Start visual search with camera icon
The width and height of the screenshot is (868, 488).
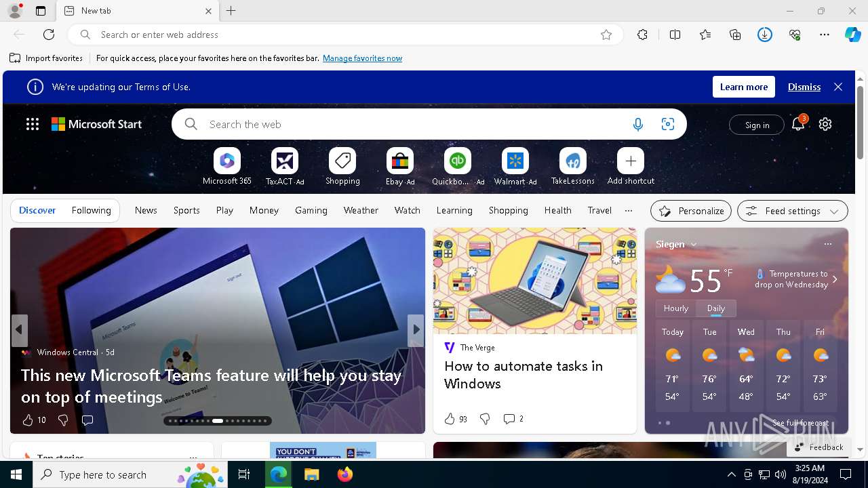(x=668, y=124)
